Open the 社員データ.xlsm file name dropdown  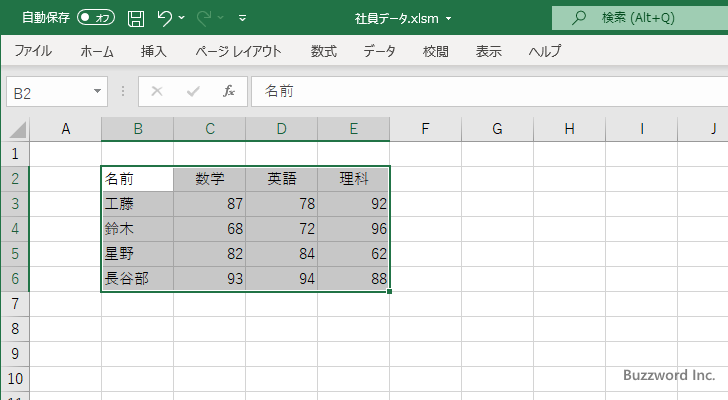pos(448,19)
